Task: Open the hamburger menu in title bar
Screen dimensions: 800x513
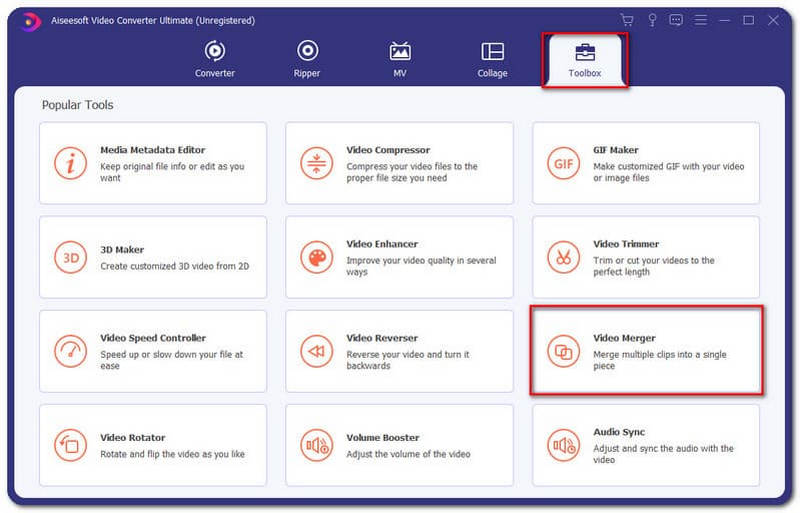Action: 701,20
